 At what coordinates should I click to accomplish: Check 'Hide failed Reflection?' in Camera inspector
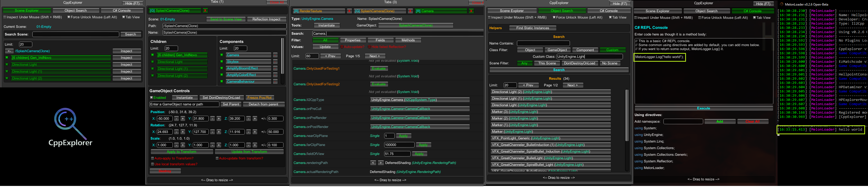pyautogui.click(x=369, y=47)
